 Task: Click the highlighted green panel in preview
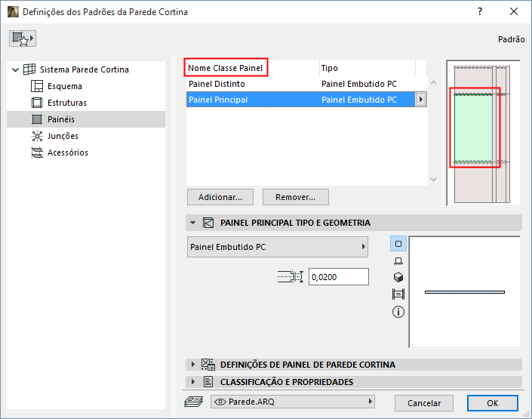[473, 128]
